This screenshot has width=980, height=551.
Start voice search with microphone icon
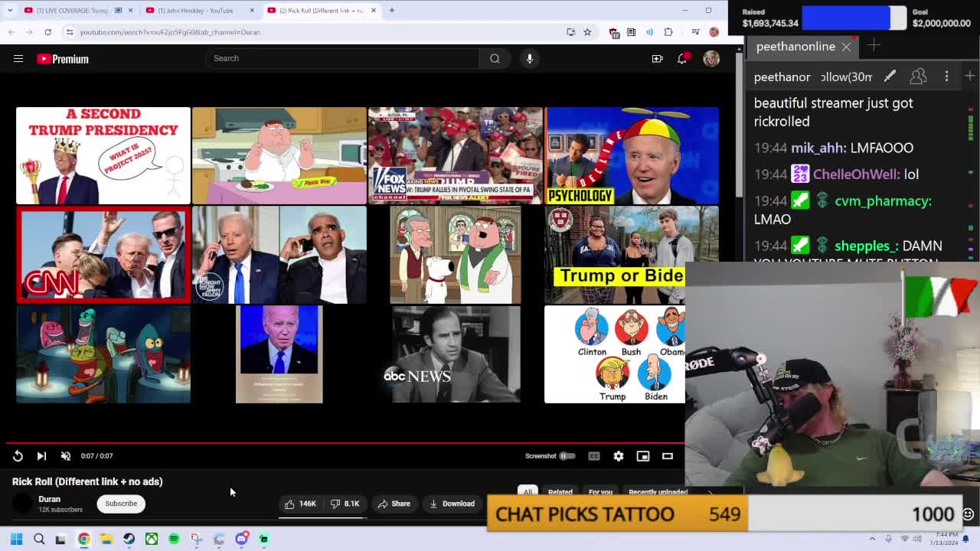(529, 58)
